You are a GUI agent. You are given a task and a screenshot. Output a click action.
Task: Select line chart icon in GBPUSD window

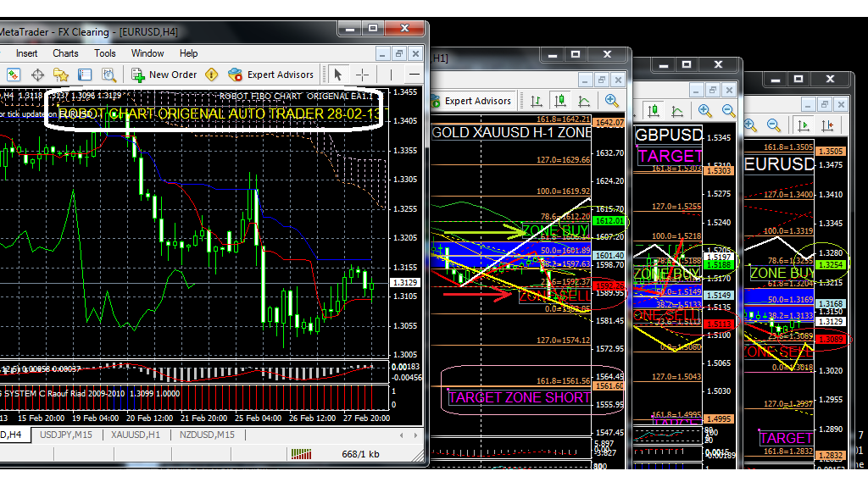677,111
